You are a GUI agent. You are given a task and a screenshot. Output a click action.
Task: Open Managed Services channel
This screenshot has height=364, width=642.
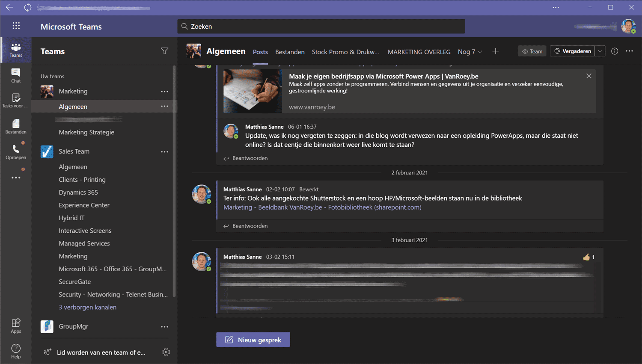pos(84,243)
